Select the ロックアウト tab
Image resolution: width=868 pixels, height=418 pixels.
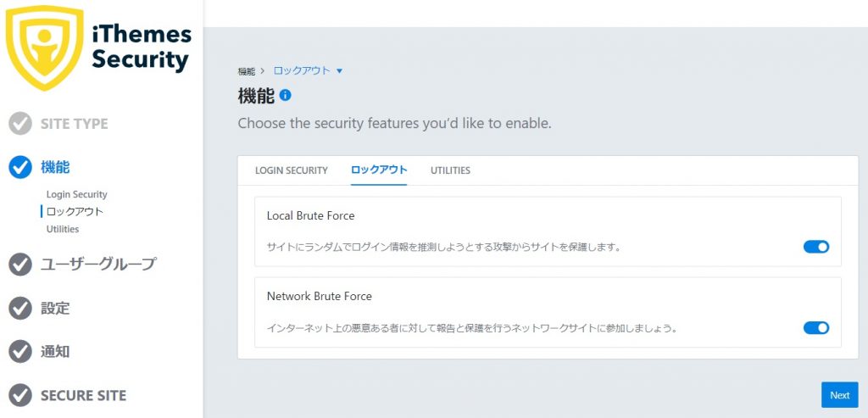click(x=379, y=170)
